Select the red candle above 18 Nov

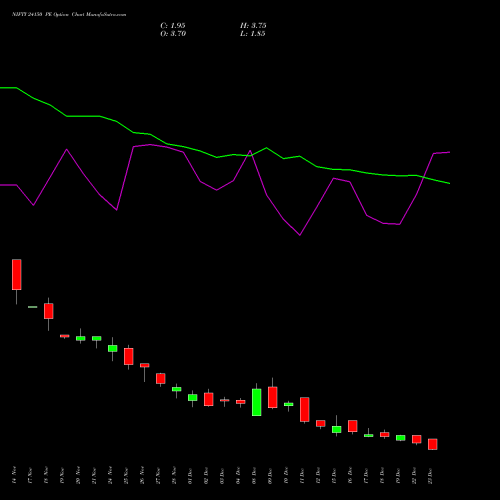(49, 311)
